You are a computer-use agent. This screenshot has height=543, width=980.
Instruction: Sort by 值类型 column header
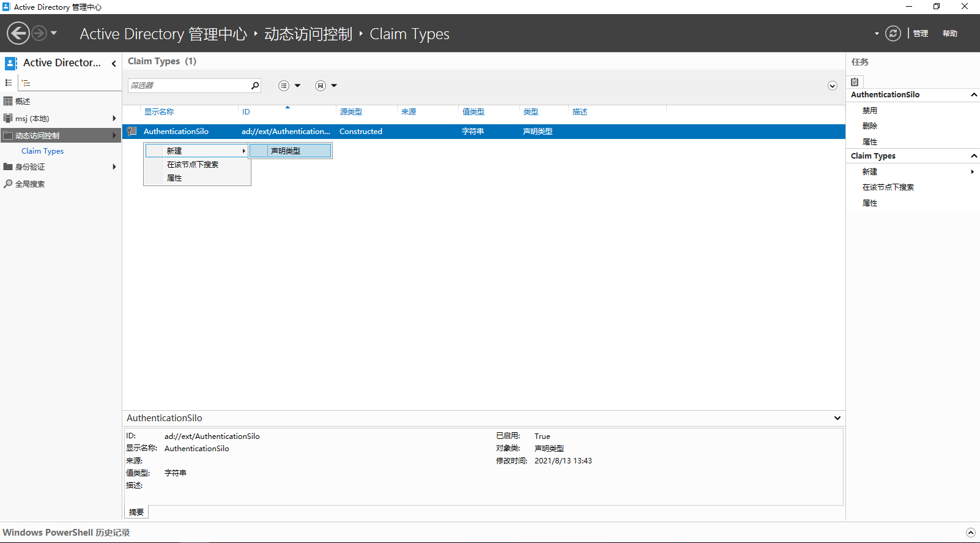pyautogui.click(x=473, y=112)
